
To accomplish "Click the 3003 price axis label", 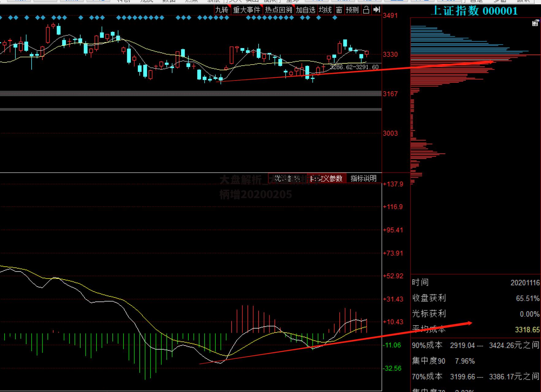I will (390, 133).
